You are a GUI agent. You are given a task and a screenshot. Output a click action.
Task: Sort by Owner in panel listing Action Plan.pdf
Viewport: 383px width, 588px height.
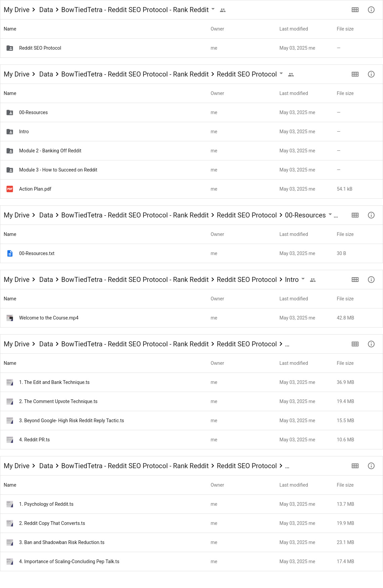217,93
